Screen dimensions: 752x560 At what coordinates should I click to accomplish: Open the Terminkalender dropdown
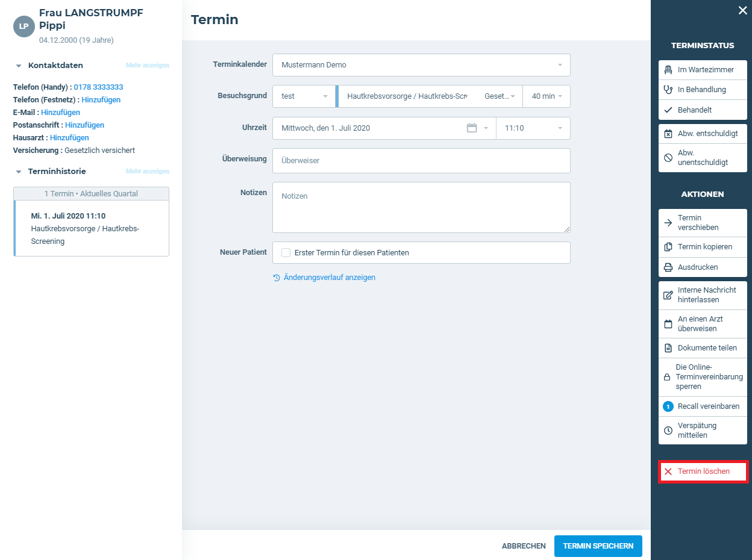(421, 65)
